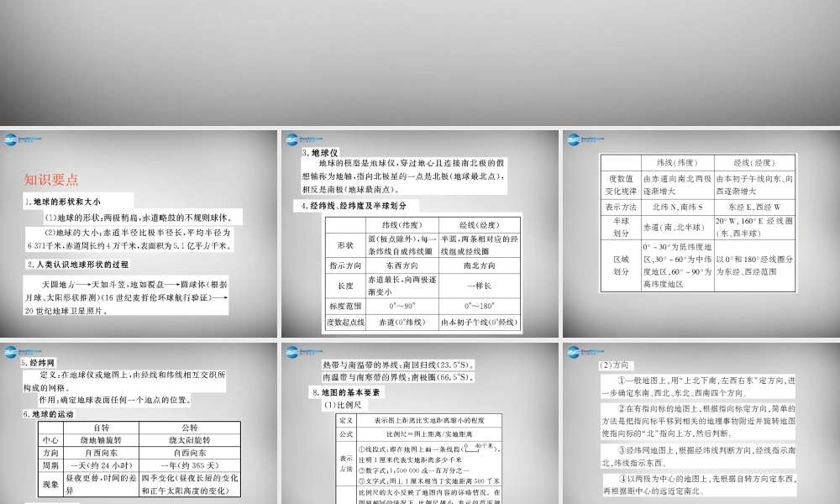This screenshot has height=504, width=840.
Task: Click the 东西方向 table cell
Action: [x=402, y=265]
